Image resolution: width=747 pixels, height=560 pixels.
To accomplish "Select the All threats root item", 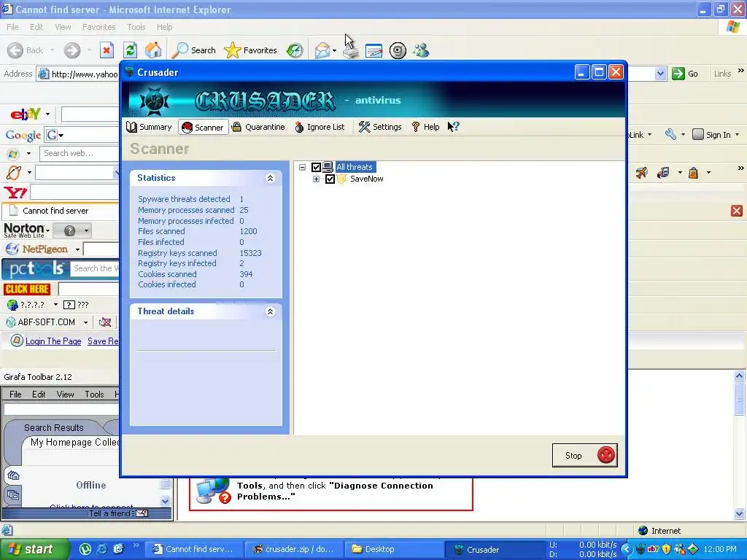I will pos(354,167).
